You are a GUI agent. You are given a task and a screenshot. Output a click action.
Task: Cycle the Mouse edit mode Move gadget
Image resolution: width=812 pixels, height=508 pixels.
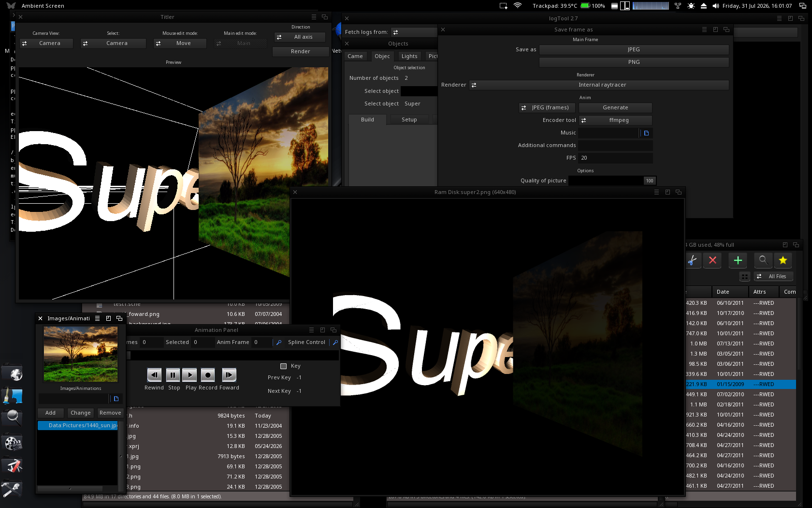coord(180,43)
